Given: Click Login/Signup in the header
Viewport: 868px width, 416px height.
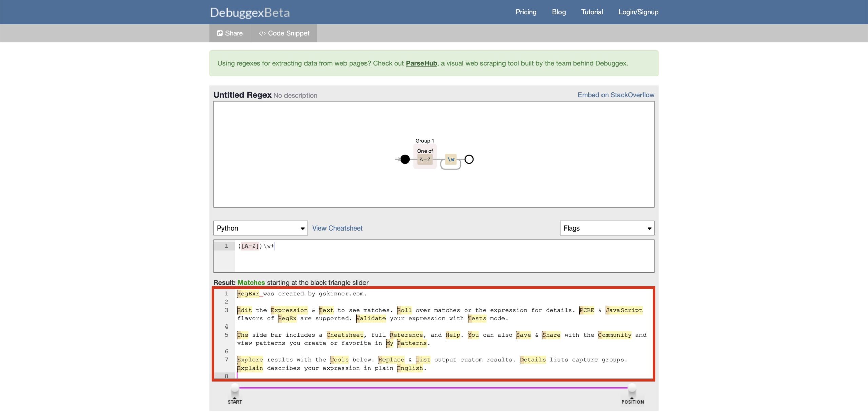Looking at the screenshot, I should coord(638,12).
